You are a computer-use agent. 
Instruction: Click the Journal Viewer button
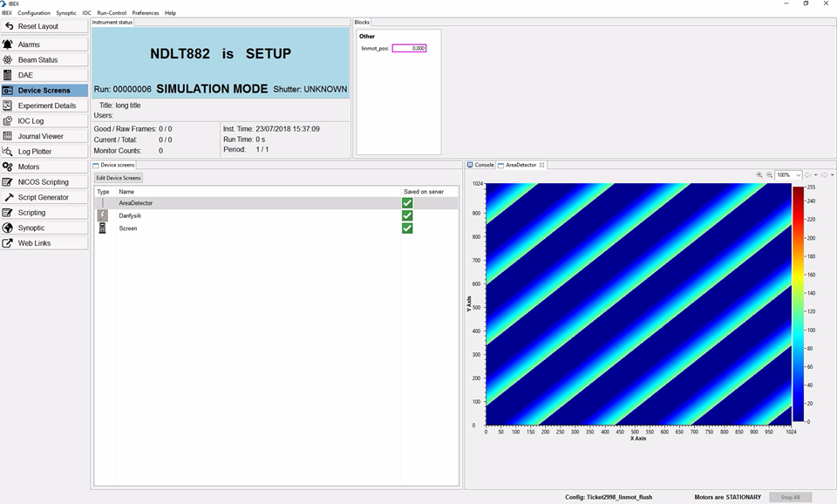44,136
